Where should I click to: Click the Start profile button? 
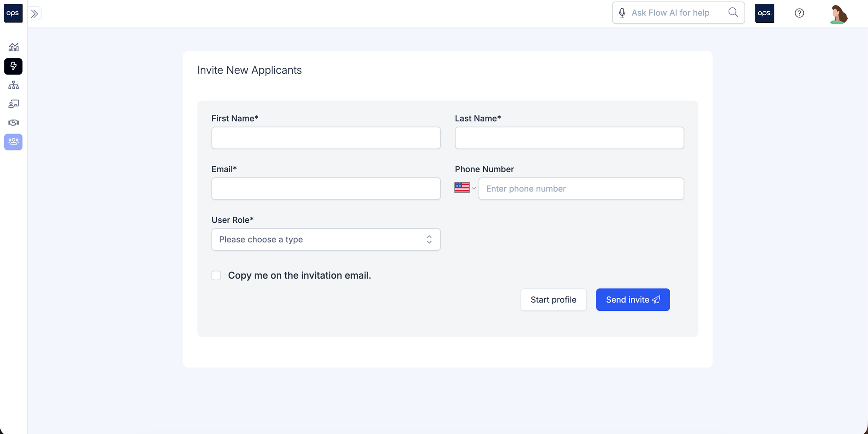point(553,300)
